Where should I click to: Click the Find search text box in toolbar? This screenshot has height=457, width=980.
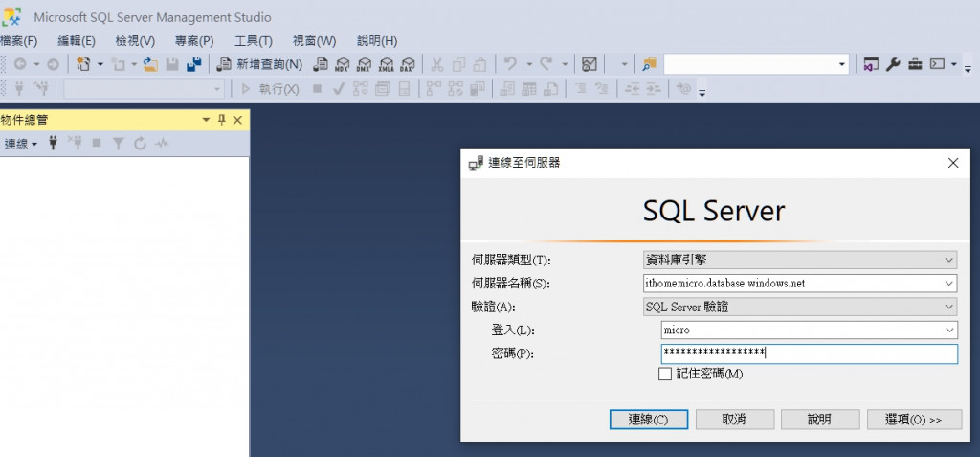[x=749, y=64]
